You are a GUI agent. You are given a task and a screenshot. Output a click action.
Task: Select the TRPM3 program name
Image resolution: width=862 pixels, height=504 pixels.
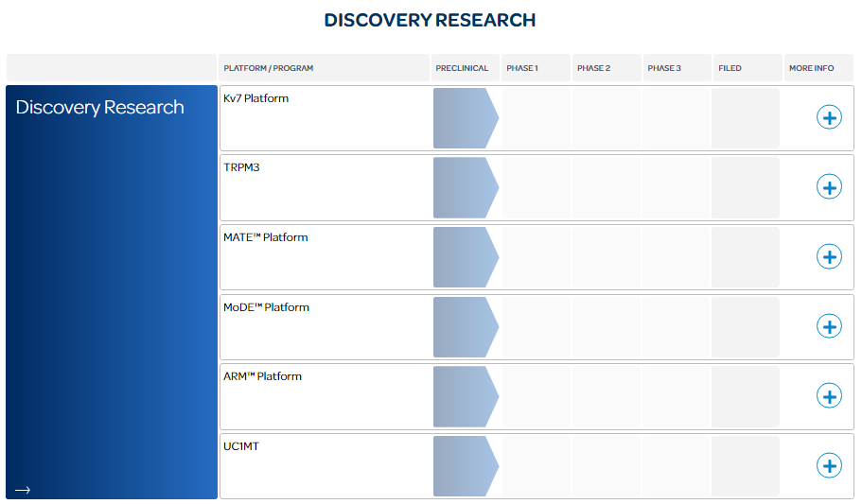tap(242, 168)
